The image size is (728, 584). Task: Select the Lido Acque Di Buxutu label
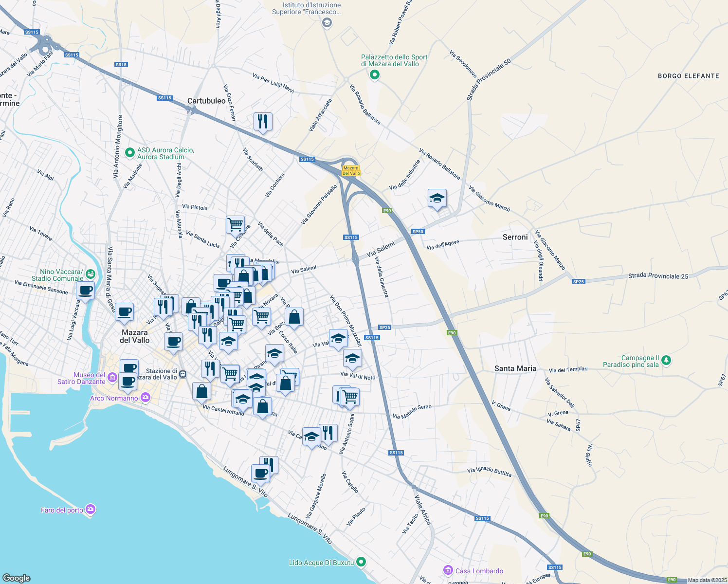(x=321, y=563)
